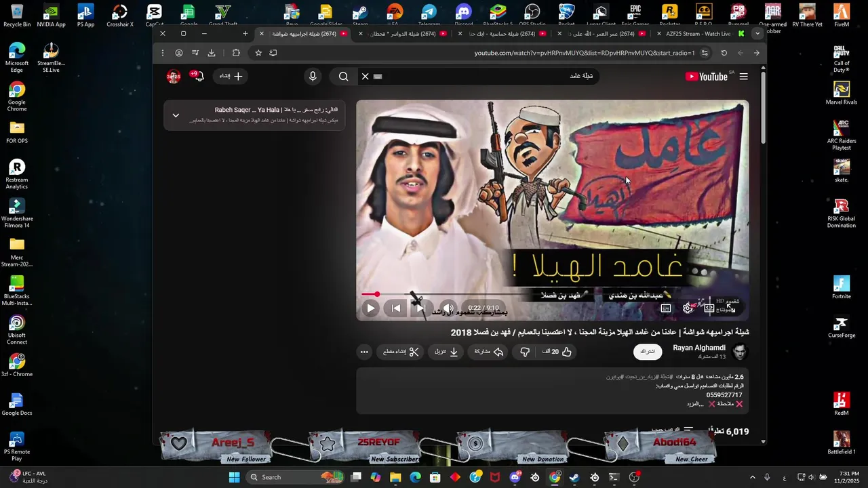The height and width of the screenshot is (488, 868).
Task: Open Ubisoft Connect desktop icon
Action: (17, 329)
